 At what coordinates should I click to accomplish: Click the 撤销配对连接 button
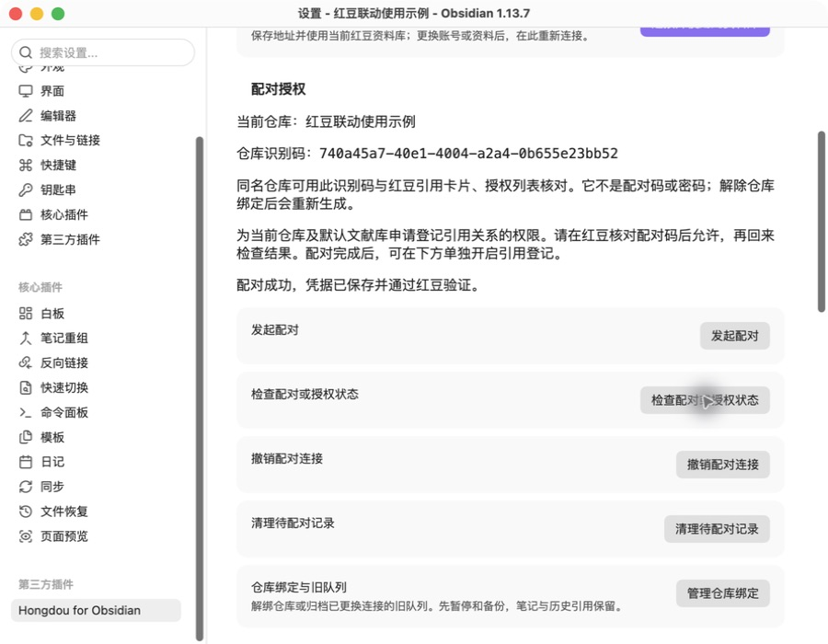pyautogui.click(x=722, y=465)
